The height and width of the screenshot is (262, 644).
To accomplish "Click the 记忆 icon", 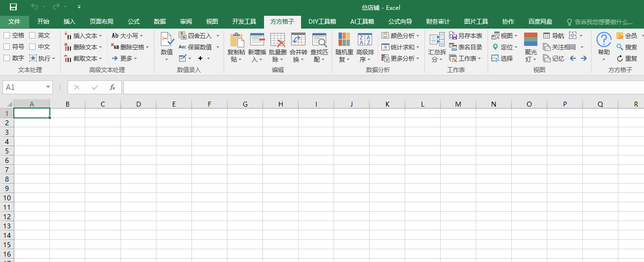I will 546,58.
